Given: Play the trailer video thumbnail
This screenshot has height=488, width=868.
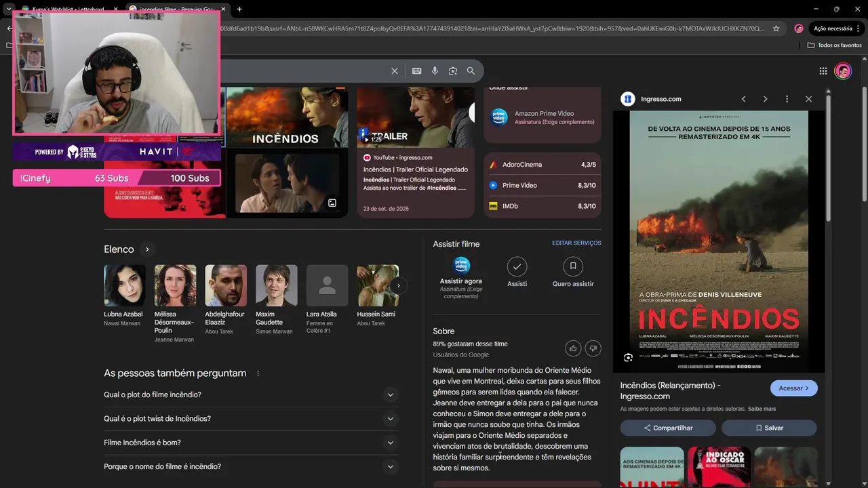Looking at the screenshot, I should coord(416,117).
